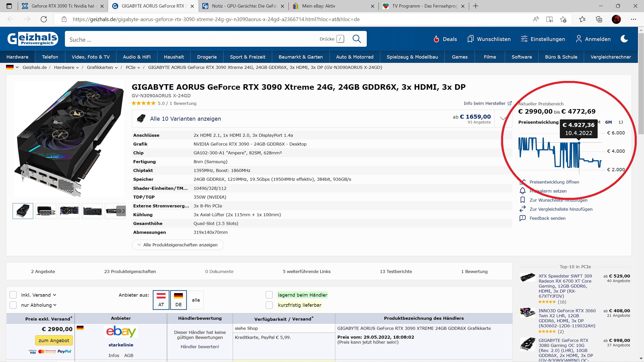644x362 pixels.
Task: Switch to the 13 Testberichte tab
Action: [x=396, y=271]
